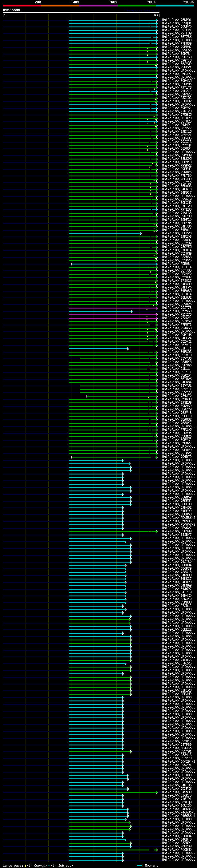The image size is (197, 868).
Task: Click hit label UniRef100_C1FIJ1
Action: 176,348
